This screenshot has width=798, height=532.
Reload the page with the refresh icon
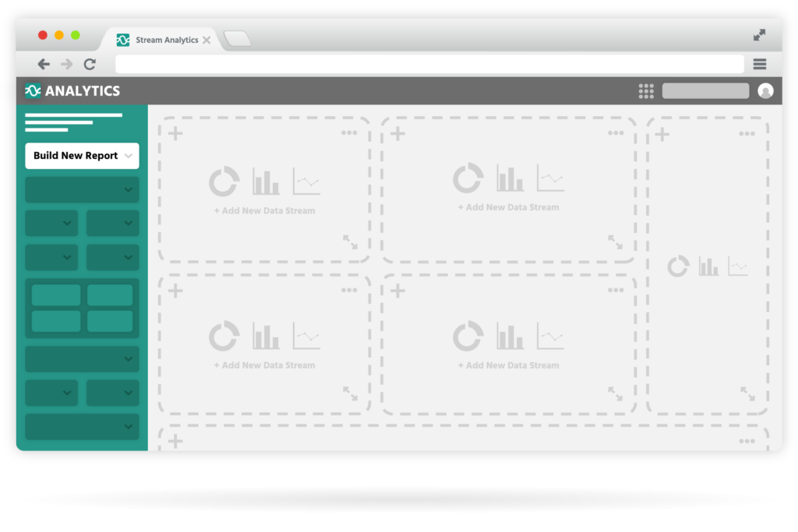[90, 64]
